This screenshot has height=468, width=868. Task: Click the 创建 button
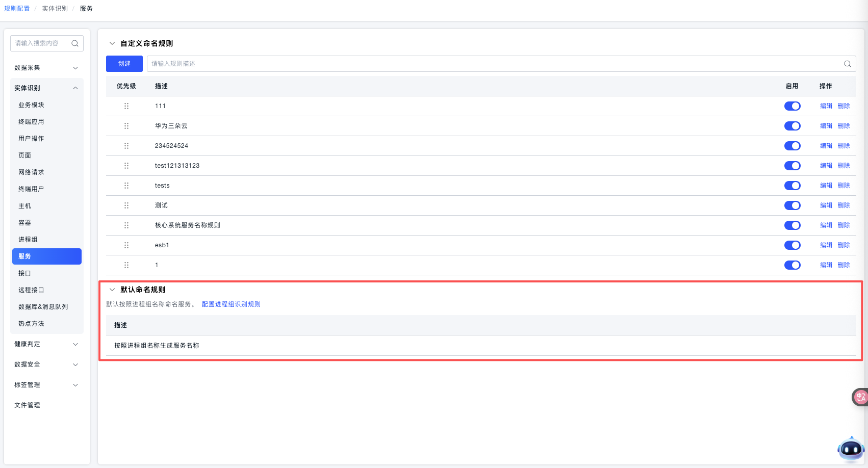point(124,64)
